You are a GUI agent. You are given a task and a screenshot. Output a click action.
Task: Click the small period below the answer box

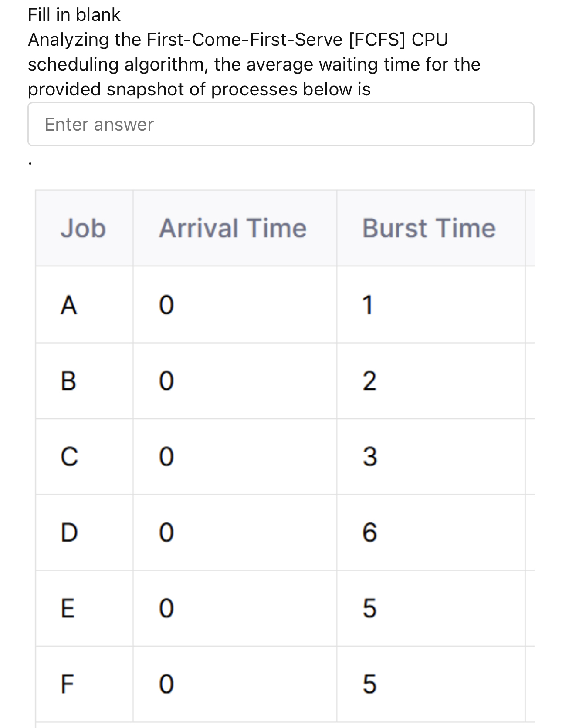tap(30, 163)
